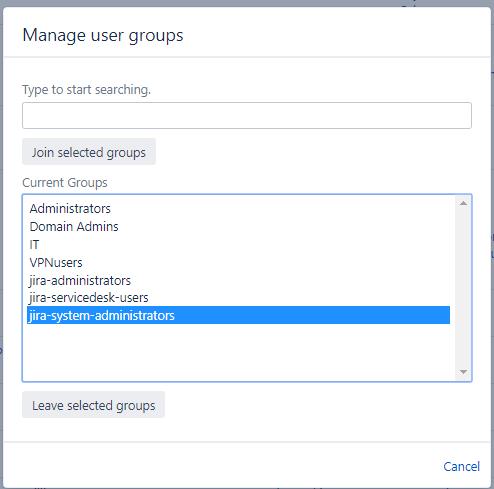The height and width of the screenshot is (489, 494).
Task: Click the list scrollbar up arrow
Action: pyautogui.click(x=463, y=203)
